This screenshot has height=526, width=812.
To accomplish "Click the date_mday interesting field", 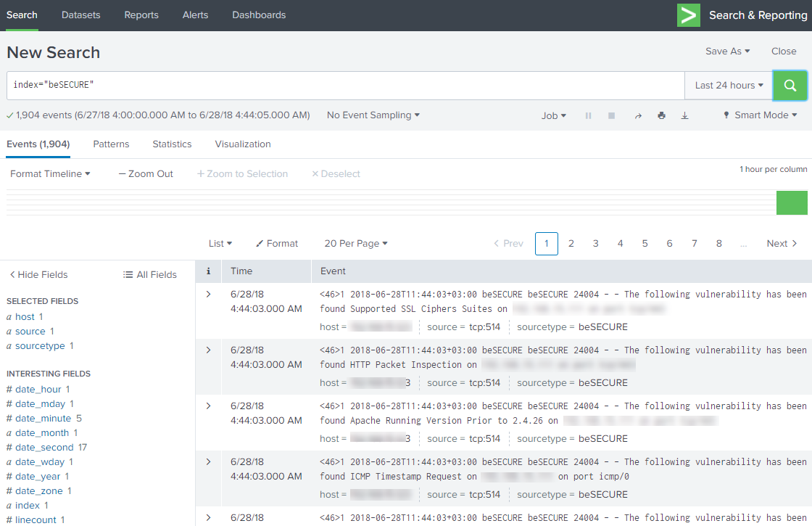I will (40, 403).
